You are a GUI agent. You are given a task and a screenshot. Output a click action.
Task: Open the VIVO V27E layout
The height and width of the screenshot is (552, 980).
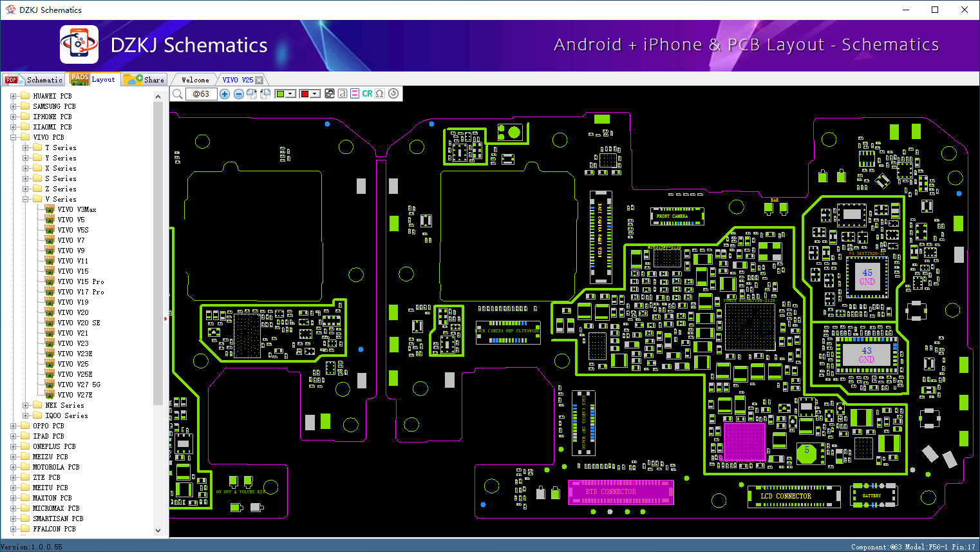[75, 395]
